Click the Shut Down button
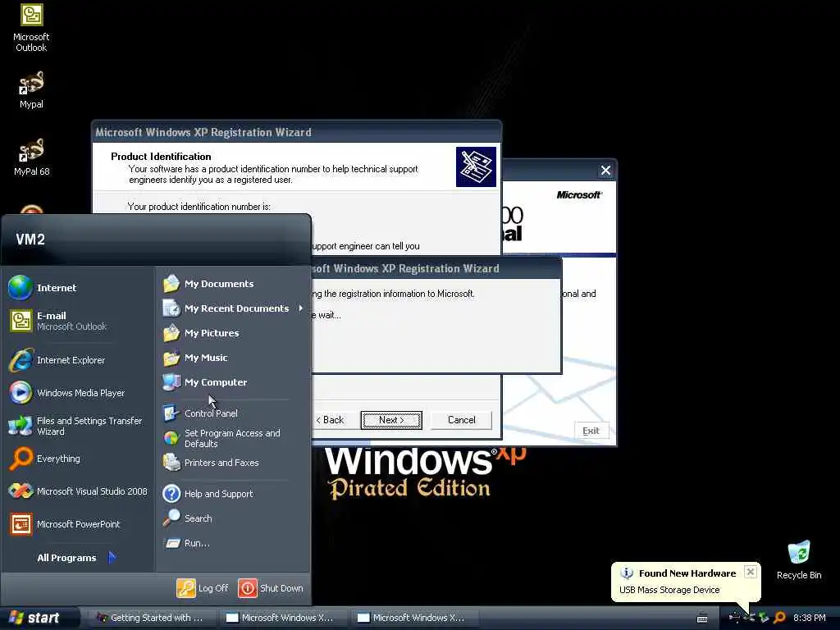 271,587
